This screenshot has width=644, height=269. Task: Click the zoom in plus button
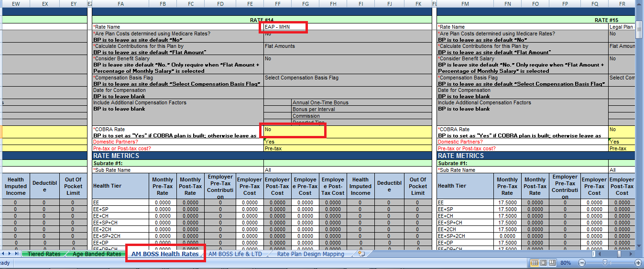[x=638, y=263]
